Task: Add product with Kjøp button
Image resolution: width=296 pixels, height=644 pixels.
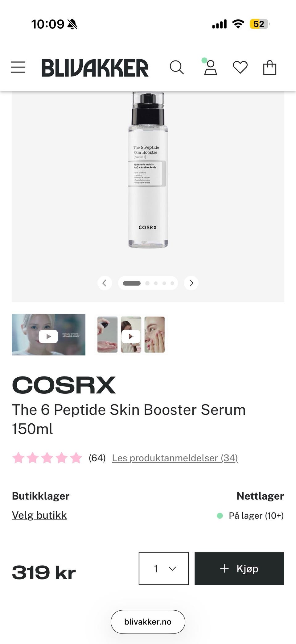Action: pyautogui.click(x=239, y=568)
